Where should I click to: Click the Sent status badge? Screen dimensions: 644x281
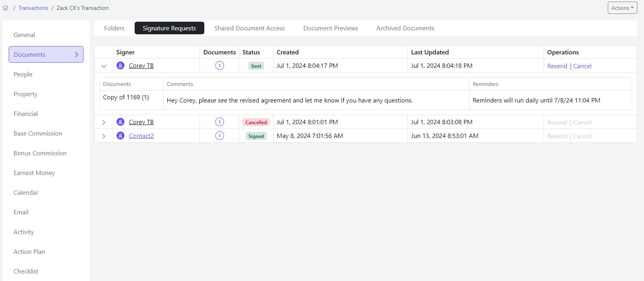[x=256, y=66]
